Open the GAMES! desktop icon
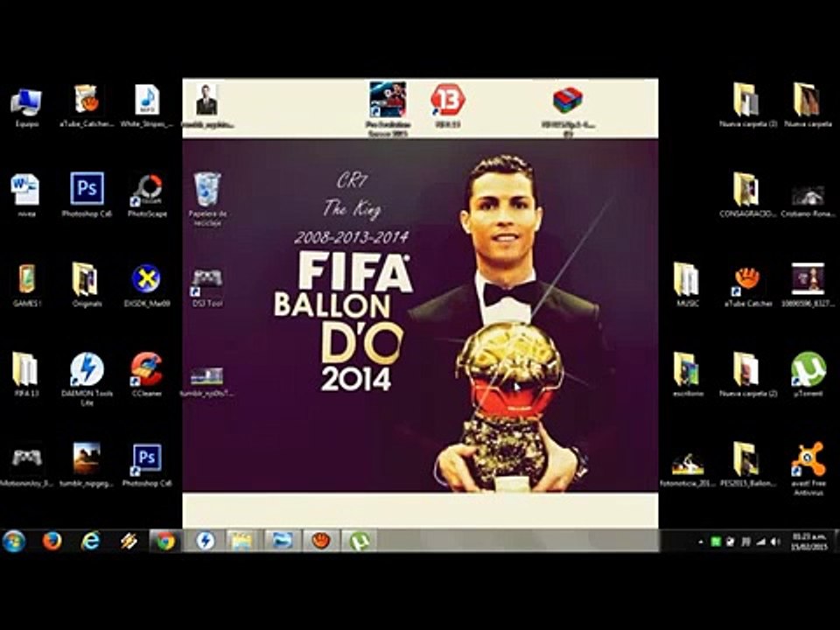The image size is (840, 630). pyautogui.click(x=26, y=279)
